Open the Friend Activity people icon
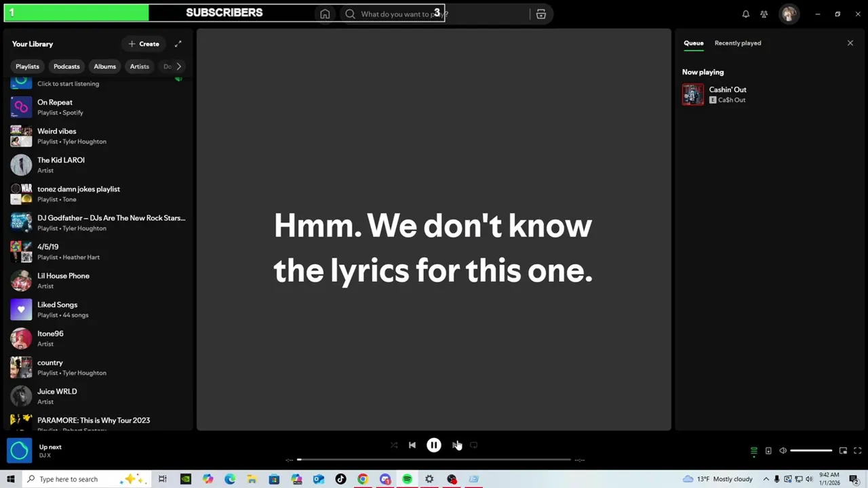Screen dimensions: 868x488 pos(764,14)
